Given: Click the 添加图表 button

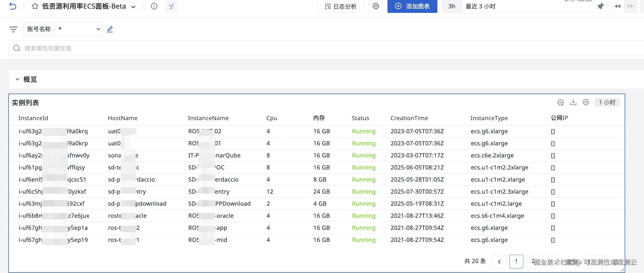Looking at the screenshot, I should pyautogui.click(x=412, y=6).
